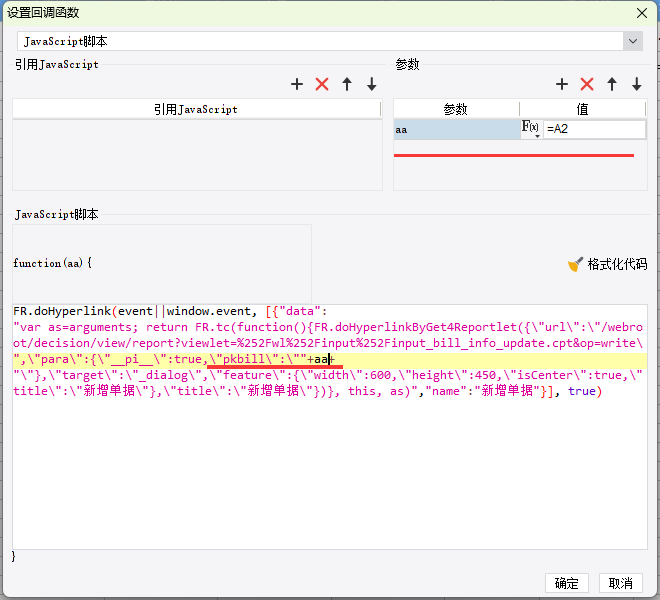660x600 pixels.
Task: Move the parameter down in the list
Action: [637, 84]
